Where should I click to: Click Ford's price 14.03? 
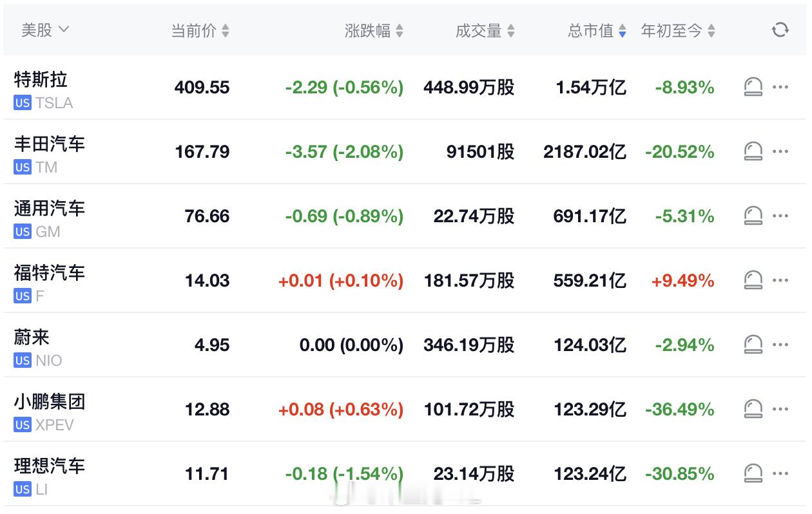[x=207, y=281]
